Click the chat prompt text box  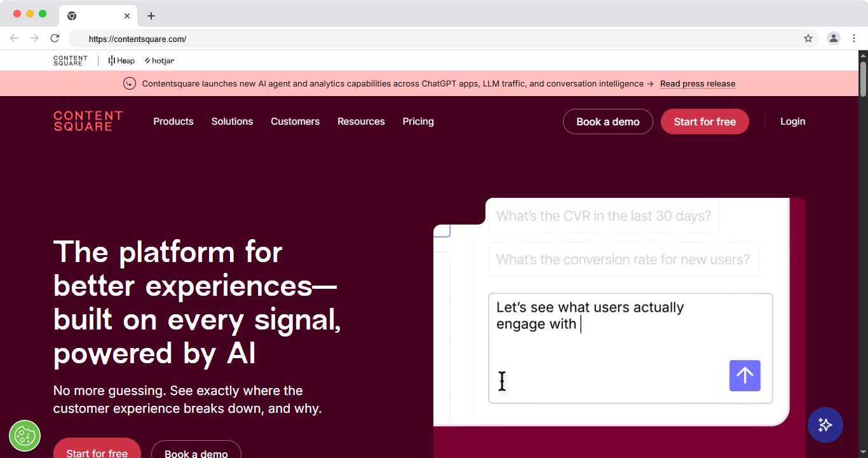pos(630,348)
